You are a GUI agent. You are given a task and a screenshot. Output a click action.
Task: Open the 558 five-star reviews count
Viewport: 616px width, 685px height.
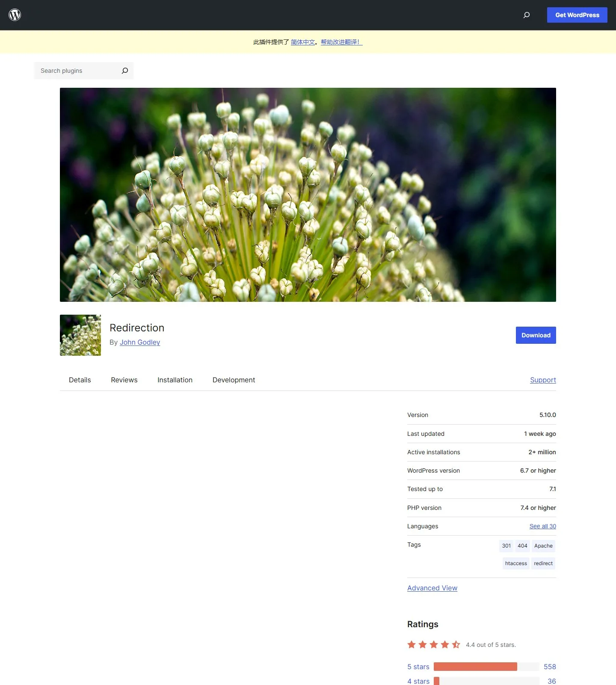coord(550,667)
